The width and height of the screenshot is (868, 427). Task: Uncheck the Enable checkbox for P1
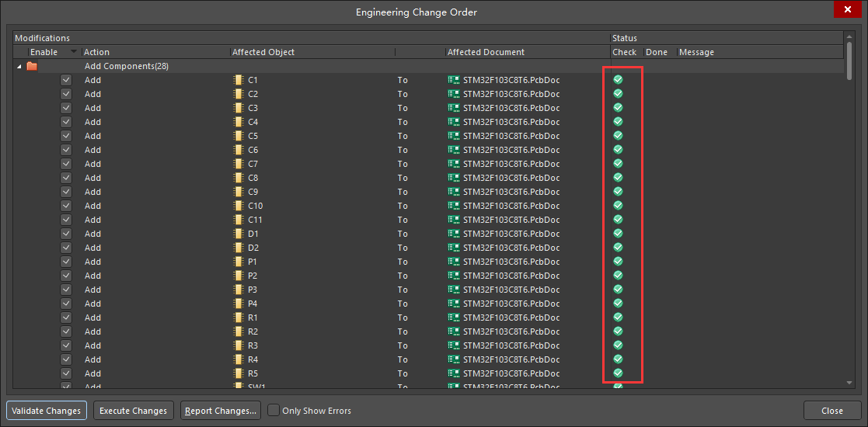(x=66, y=262)
